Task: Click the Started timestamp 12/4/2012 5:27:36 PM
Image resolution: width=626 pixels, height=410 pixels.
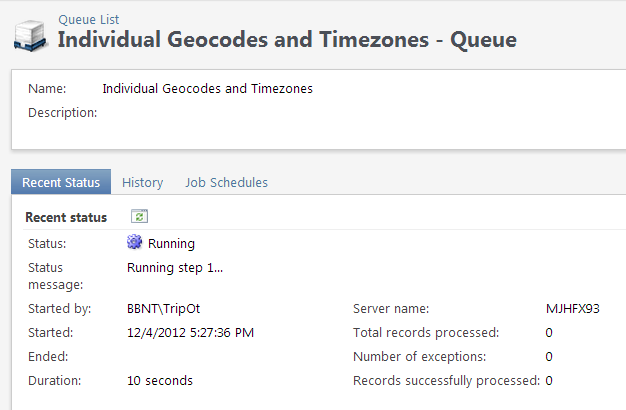Action: pyautogui.click(x=189, y=332)
